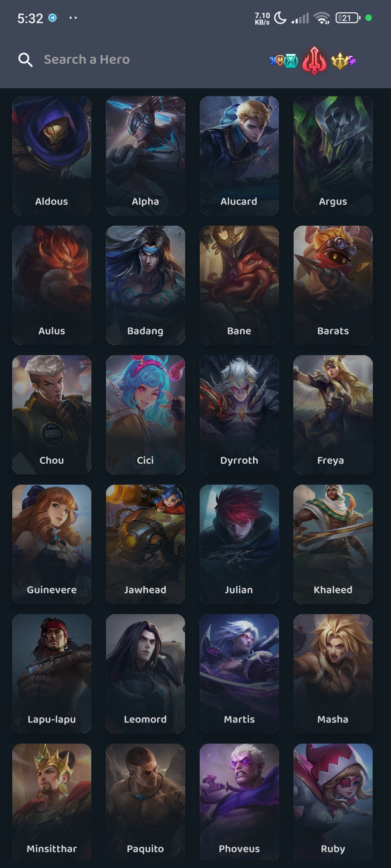Tap the Telegram notification status icon
This screenshot has height=868, width=391.
(53, 18)
